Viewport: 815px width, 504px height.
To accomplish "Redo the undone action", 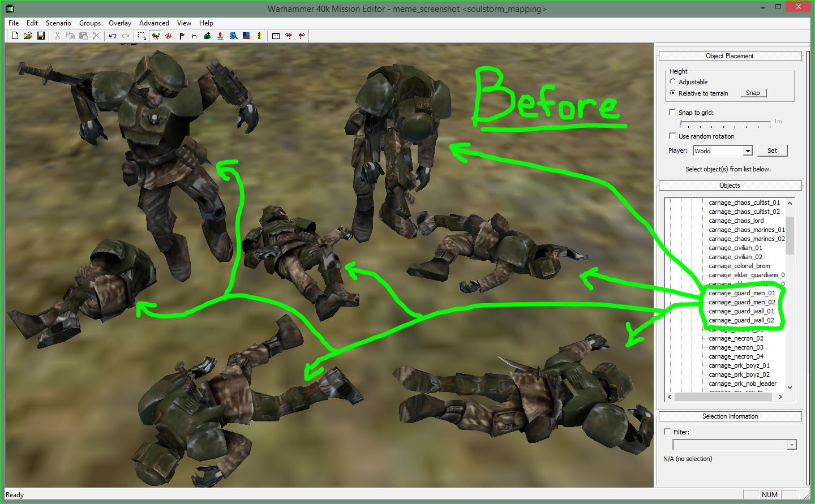I will click(x=126, y=36).
